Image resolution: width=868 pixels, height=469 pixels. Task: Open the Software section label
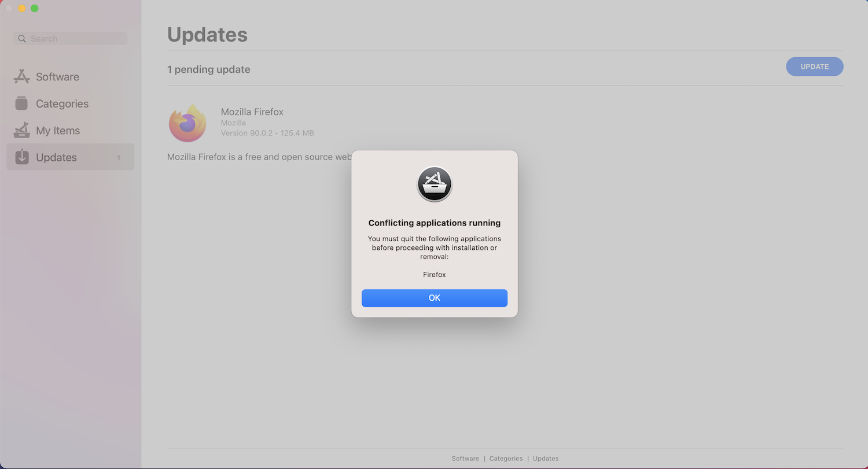(x=57, y=77)
